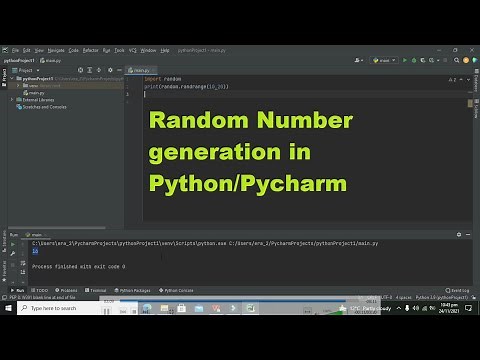480x360 pixels.
Task: Open Python Console tool tab
Action: [176, 290]
